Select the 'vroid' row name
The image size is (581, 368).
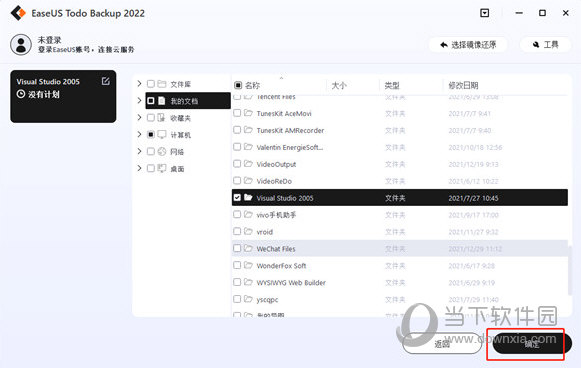point(265,232)
